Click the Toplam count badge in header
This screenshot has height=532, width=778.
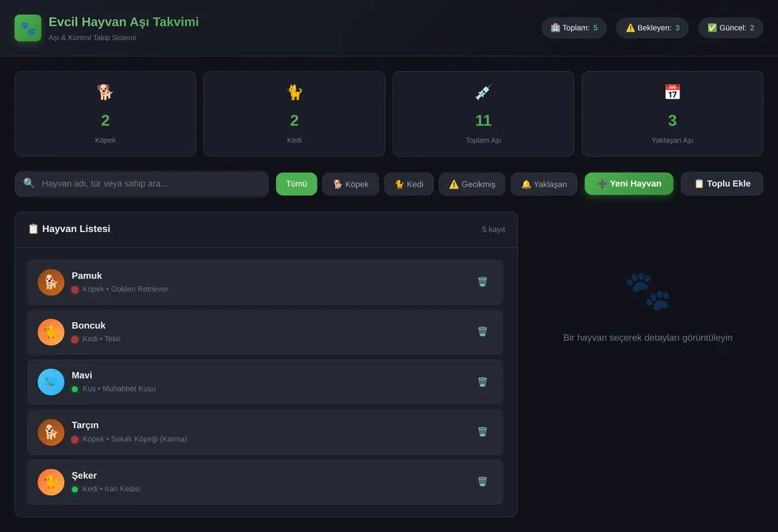pyautogui.click(x=574, y=28)
